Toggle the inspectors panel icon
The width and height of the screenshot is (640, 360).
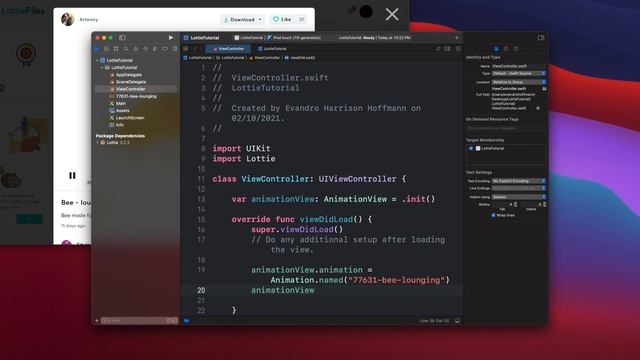[x=541, y=38]
